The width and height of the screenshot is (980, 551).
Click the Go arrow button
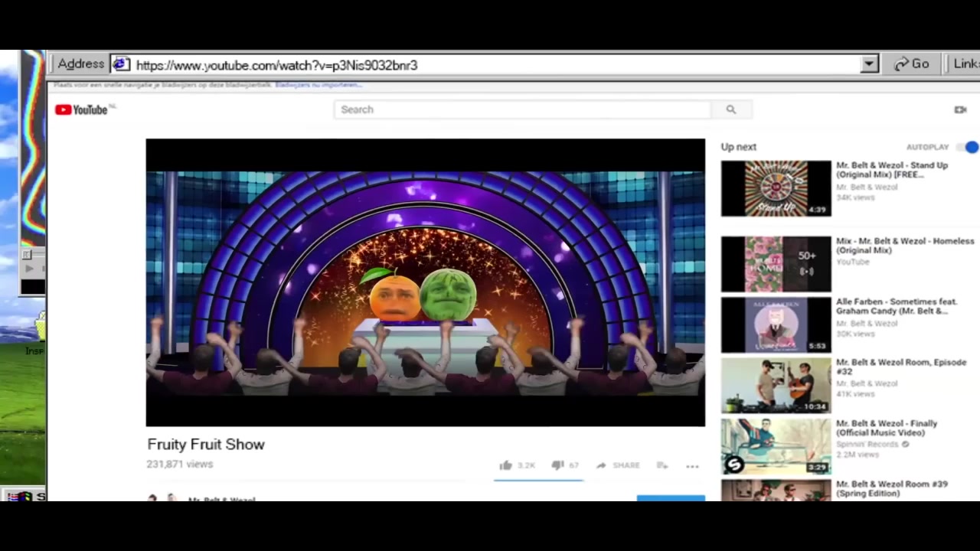click(x=911, y=64)
